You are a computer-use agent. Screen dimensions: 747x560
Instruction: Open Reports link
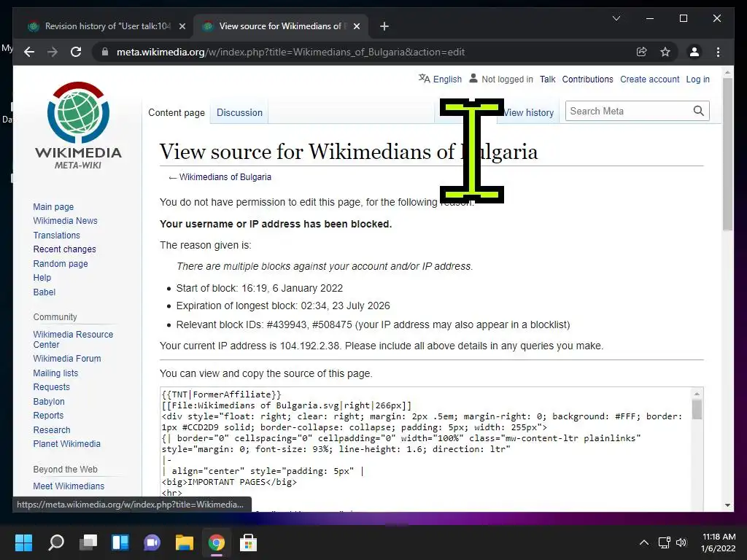(x=48, y=415)
